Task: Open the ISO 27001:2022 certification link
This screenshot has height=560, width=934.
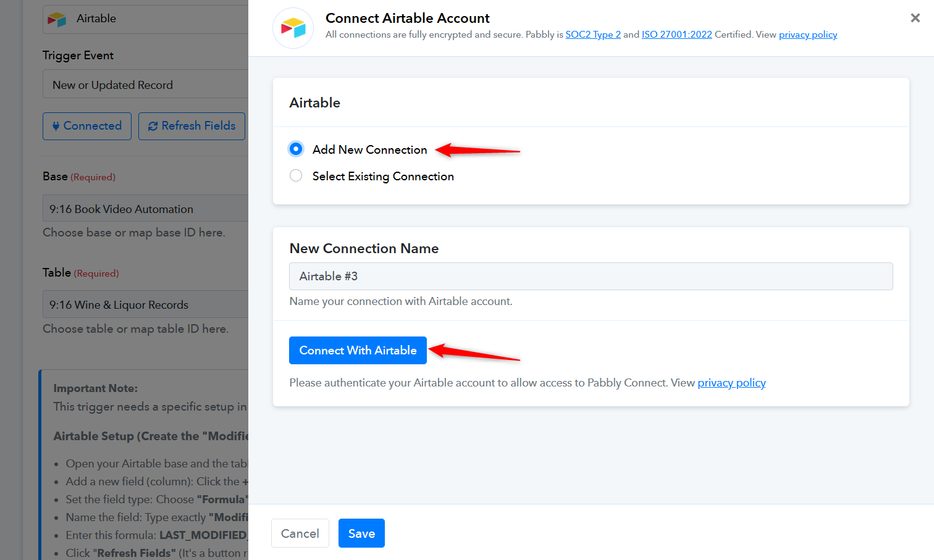Action: (x=676, y=35)
